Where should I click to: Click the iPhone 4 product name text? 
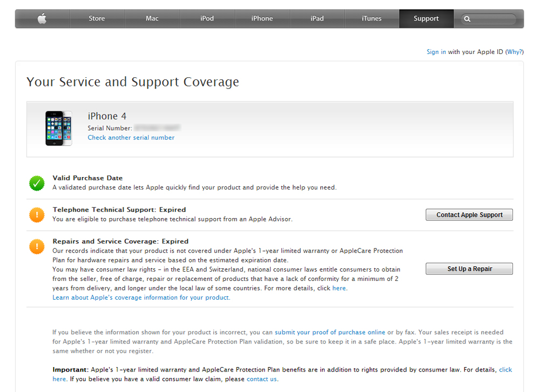coord(107,116)
